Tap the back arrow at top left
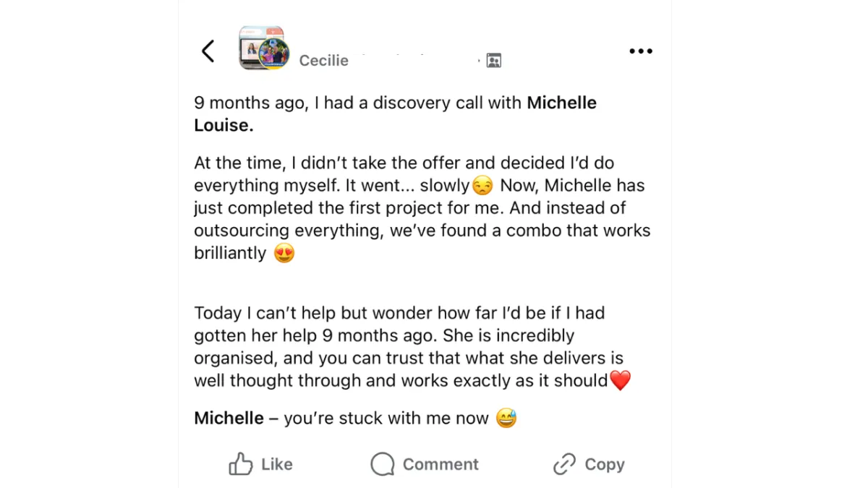Image resolution: width=868 pixels, height=488 pixels. [208, 51]
